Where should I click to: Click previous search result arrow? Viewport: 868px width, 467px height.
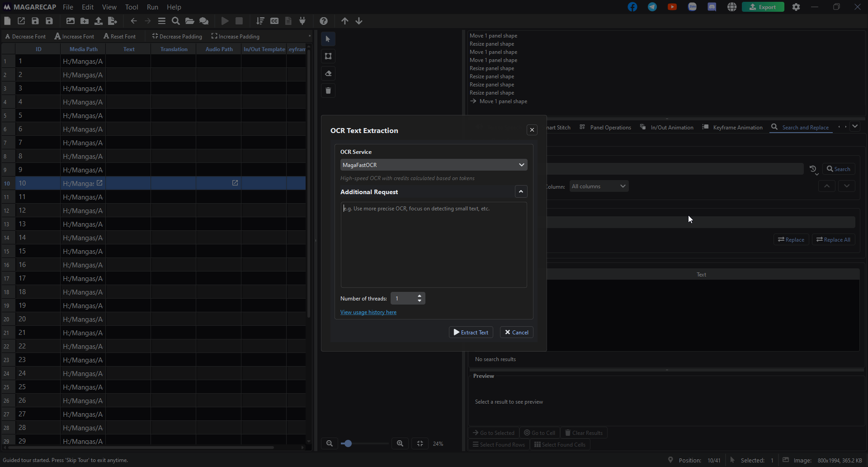[827, 186]
